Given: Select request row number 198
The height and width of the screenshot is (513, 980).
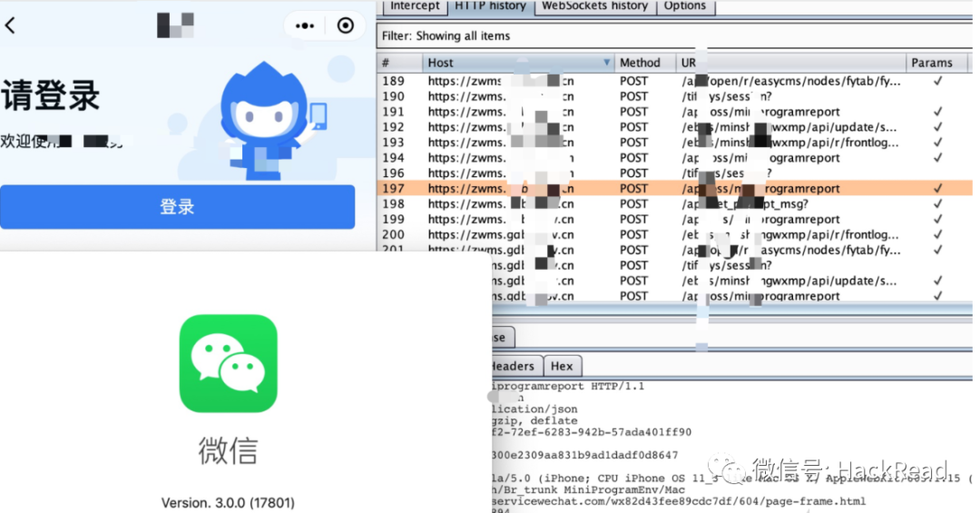Looking at the screenshot, I should (673, 204).
